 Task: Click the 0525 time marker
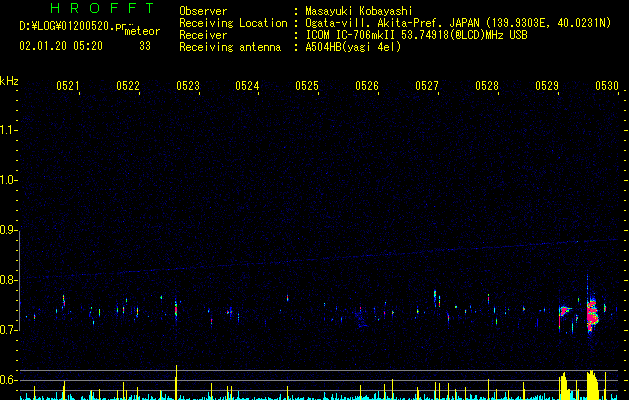307,85
